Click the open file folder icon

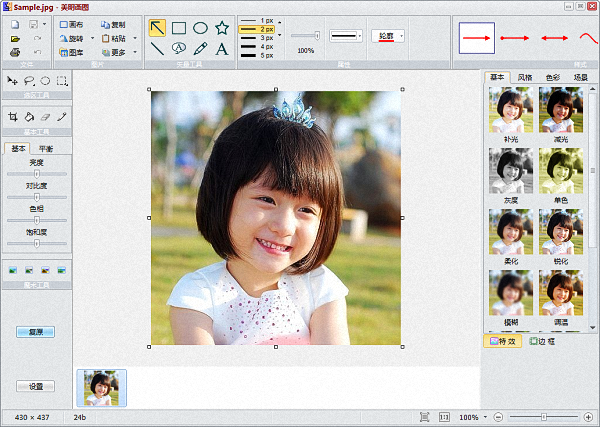14,38
